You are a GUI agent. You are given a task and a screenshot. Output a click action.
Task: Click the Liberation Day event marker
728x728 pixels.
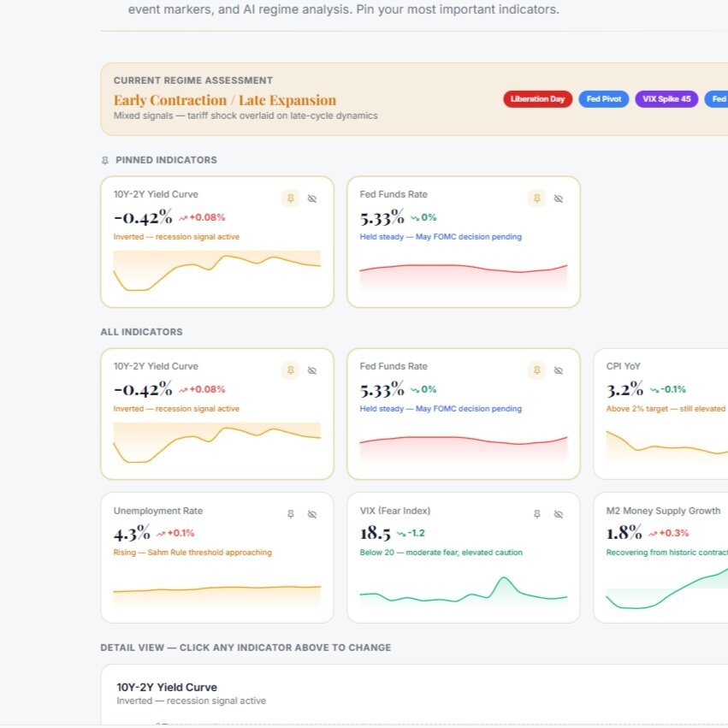537,99
